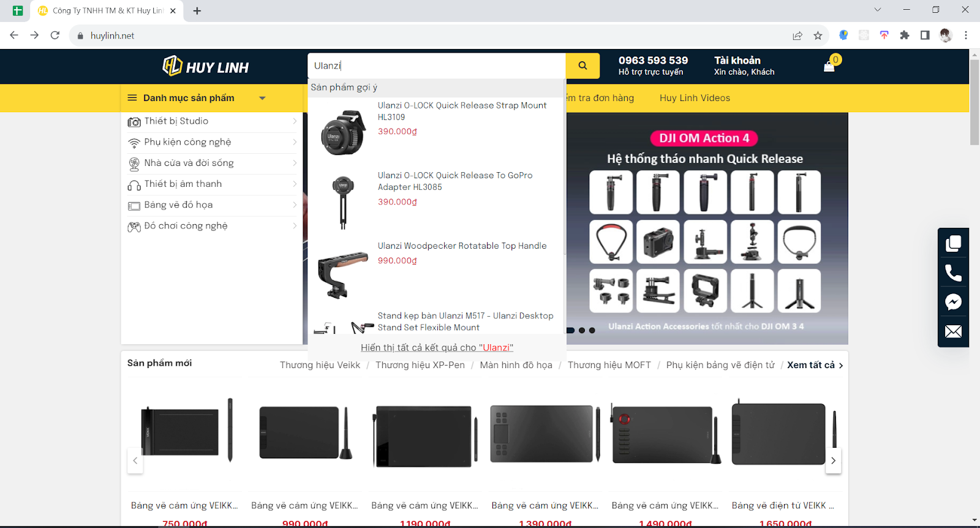Share this page via share icon
Screen dimensions: 980x528
tap(797, 36)
